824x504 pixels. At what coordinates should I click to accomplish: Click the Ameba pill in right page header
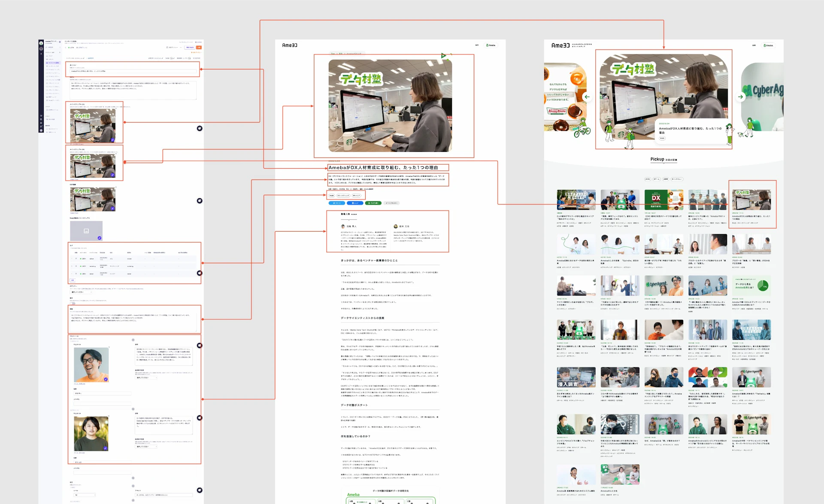click(x=768, y=45)
